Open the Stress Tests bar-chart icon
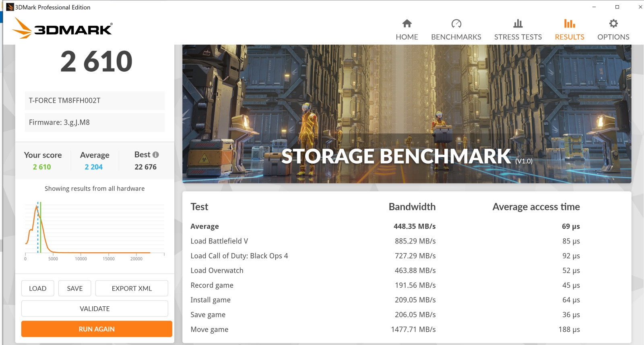The image size is (644, 345). 518,23
